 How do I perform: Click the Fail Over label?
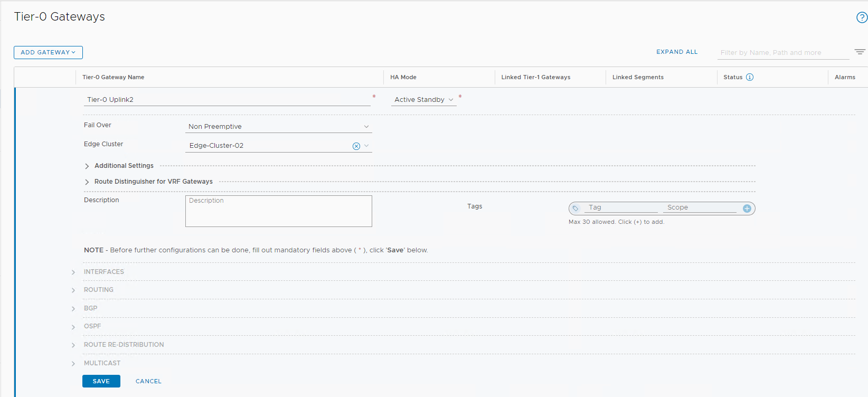(x=98, y=125)
